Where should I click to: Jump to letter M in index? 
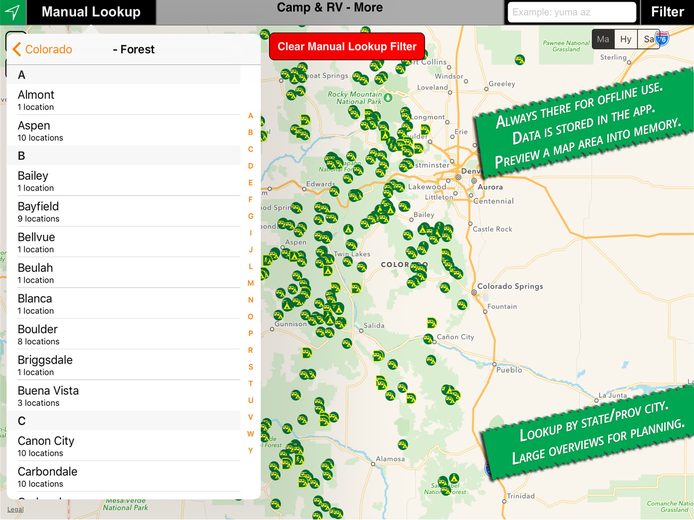coord(251,283)
